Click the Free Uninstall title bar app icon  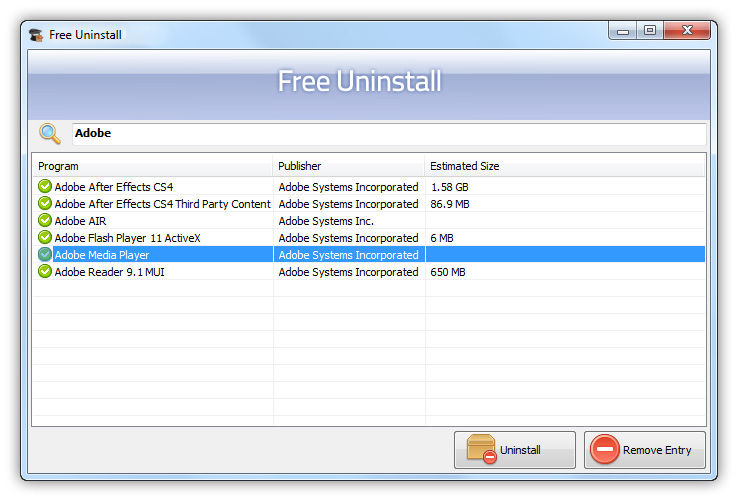coord(36,35)
